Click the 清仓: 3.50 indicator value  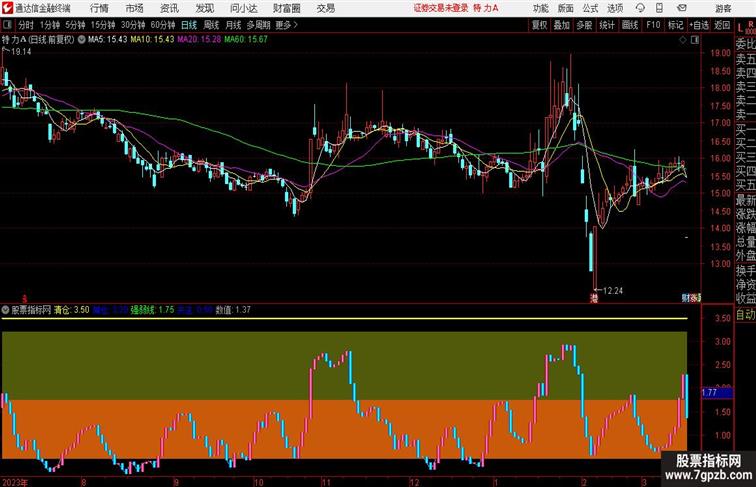[71, 310]
